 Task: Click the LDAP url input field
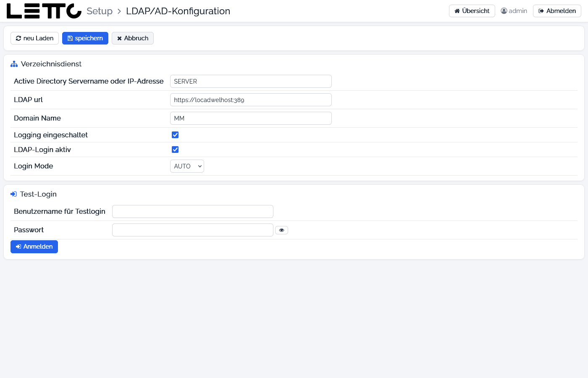pos(251,100)
